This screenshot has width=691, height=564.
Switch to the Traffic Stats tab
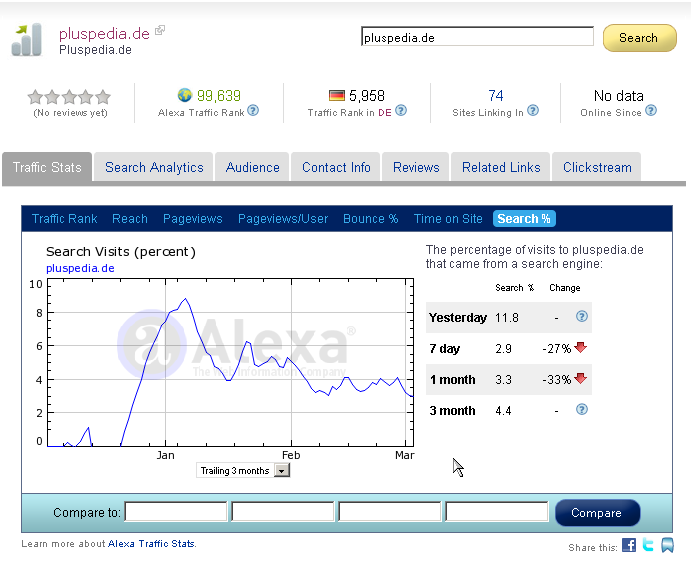pos(47,167)
